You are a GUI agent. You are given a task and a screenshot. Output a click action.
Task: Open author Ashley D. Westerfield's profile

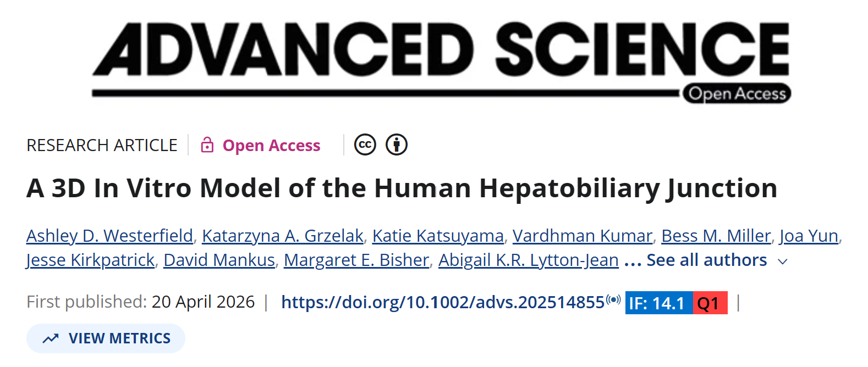tap(109, 236)
